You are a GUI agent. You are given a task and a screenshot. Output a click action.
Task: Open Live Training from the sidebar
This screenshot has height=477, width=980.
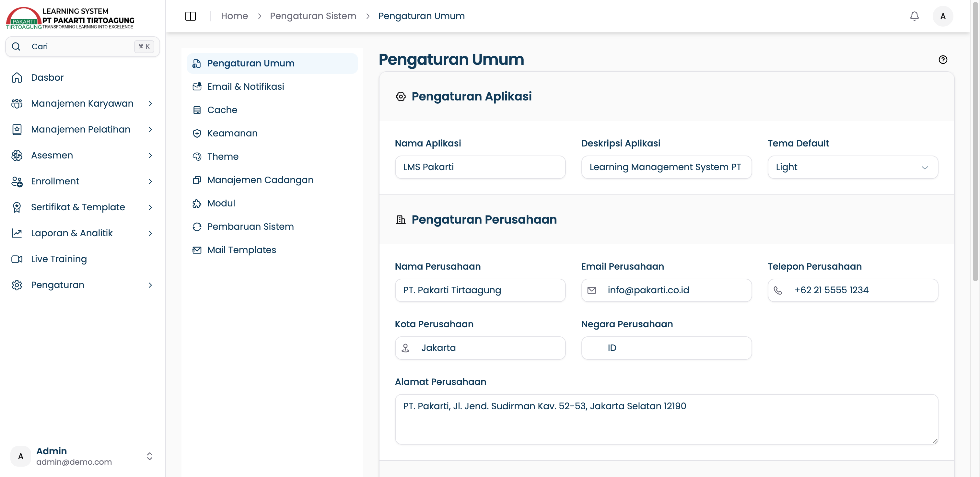83,259
